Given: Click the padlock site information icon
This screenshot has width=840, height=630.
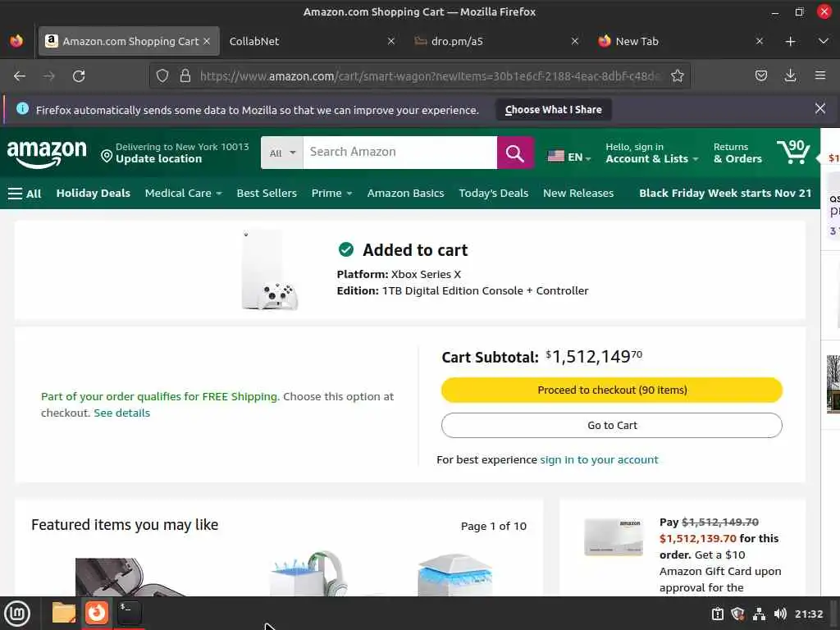Looking at the screenshot, I should [185, 76].
